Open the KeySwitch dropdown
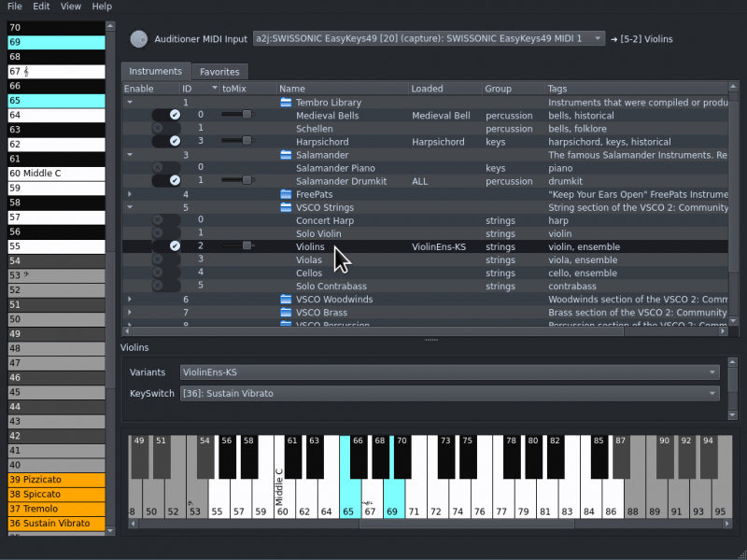 click(x=449, y=394)
